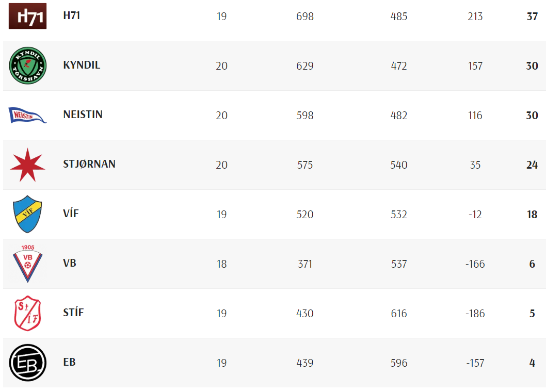The image size is (546, 392).
Task: Click the red Stjørnan star logo
Action: [x=27, y=165]
